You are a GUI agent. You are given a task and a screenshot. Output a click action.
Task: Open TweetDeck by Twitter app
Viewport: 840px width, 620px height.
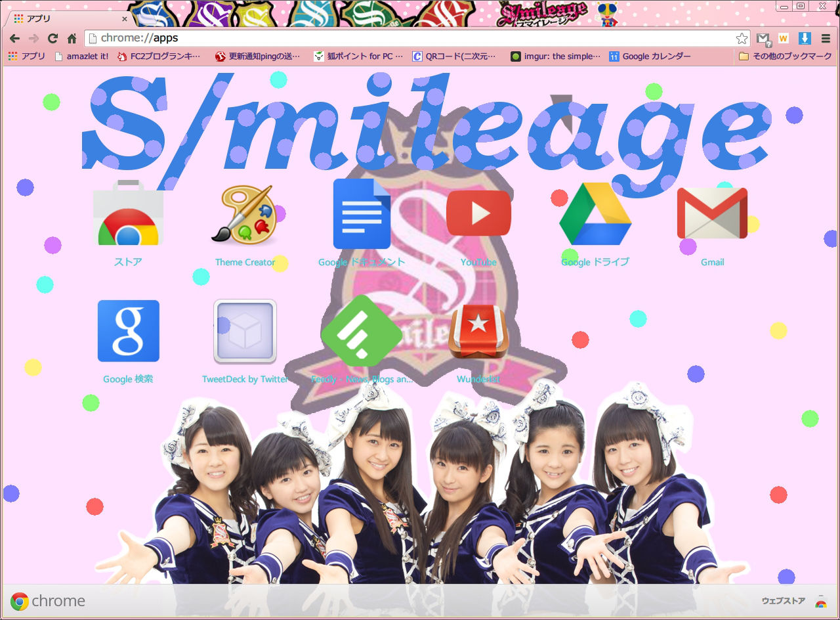(x=245, y=331)
